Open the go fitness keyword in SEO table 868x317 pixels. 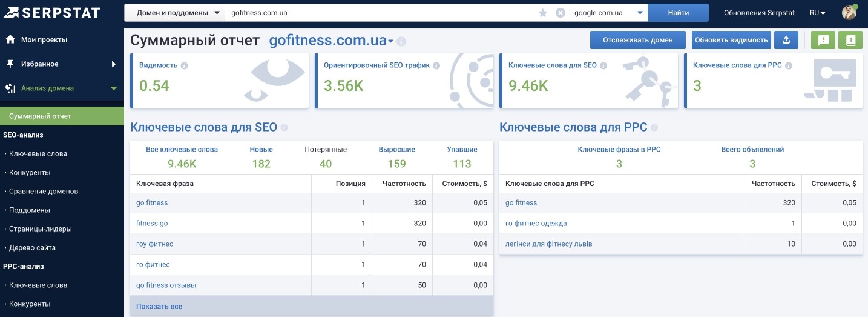coord(152,202)
